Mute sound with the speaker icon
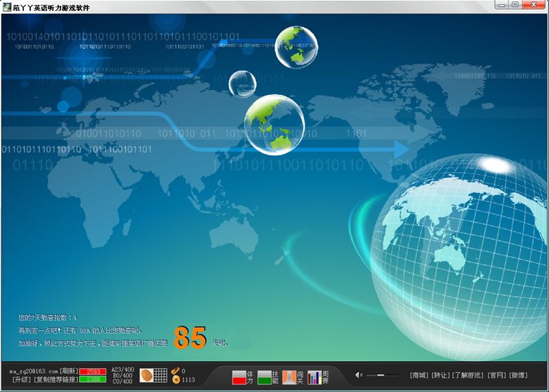Viewport: 549px width, 392px height. point(358,375)
